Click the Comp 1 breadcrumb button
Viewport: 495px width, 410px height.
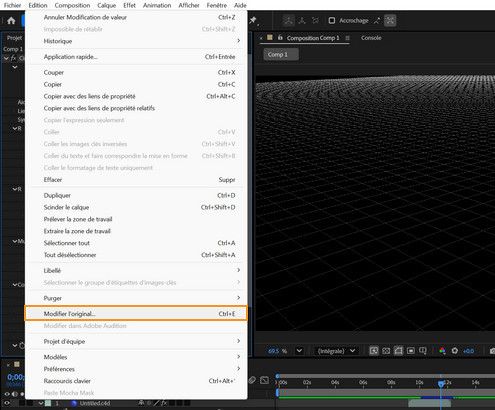point(281,54)
